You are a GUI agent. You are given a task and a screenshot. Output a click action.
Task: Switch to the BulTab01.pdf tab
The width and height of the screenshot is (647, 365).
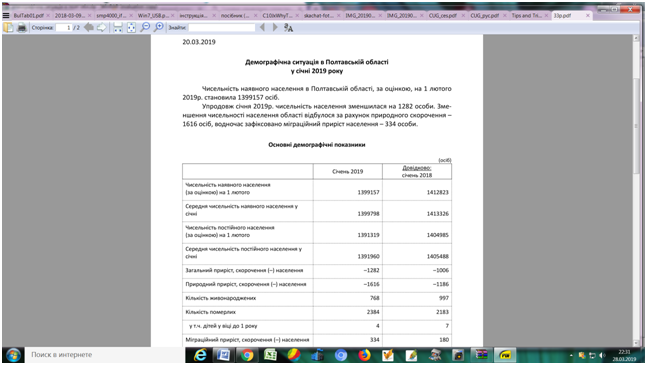pos(29,16)
